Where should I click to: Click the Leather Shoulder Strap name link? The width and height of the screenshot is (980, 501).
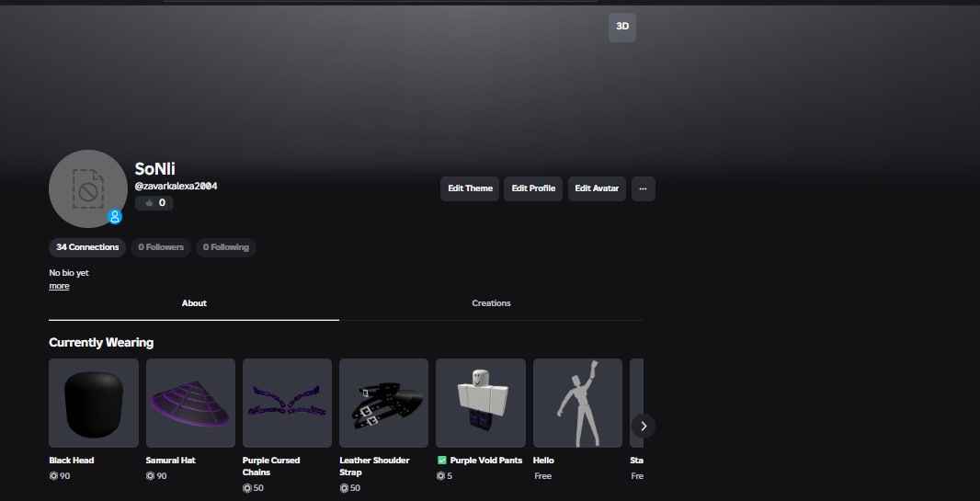click(374, 467)
